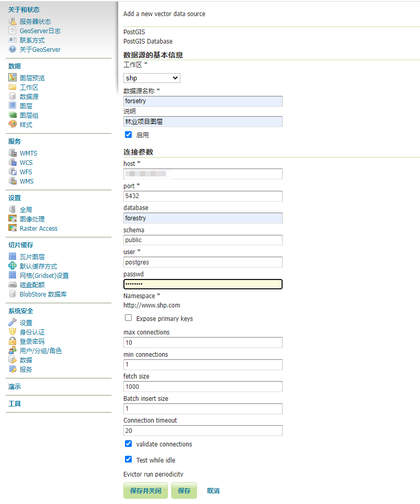
Task: Click the 取消 (Cancel) button
Action: pyautogui.click(x=214, y=491)
